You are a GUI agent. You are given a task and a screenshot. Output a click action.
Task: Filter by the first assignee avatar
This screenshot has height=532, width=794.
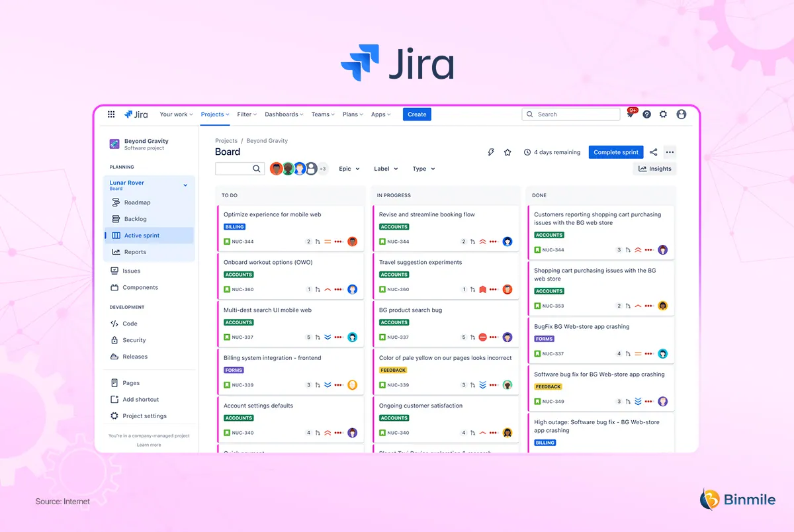tap(276, 169)
